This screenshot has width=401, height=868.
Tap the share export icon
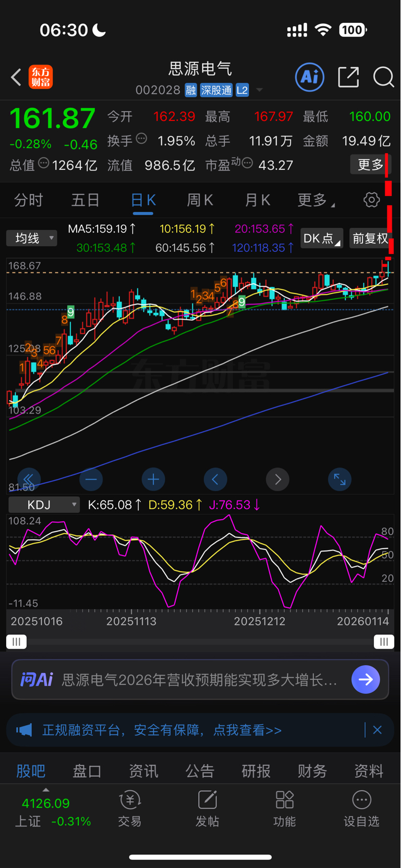pyautogui.click(x=348, y=77)
